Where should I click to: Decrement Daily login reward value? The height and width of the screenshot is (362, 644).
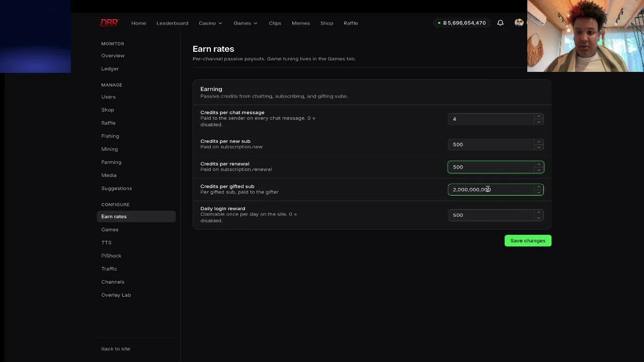click(x=539, y=218)
